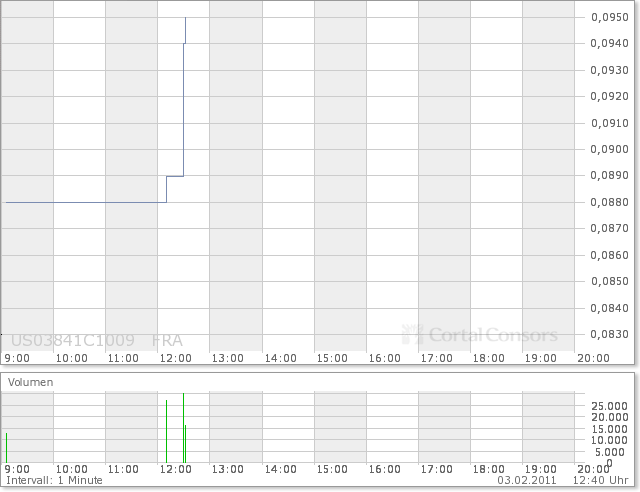Select 11:00 on the price chart time axis
The image size is (640, 492).
[x=123, y=358]
